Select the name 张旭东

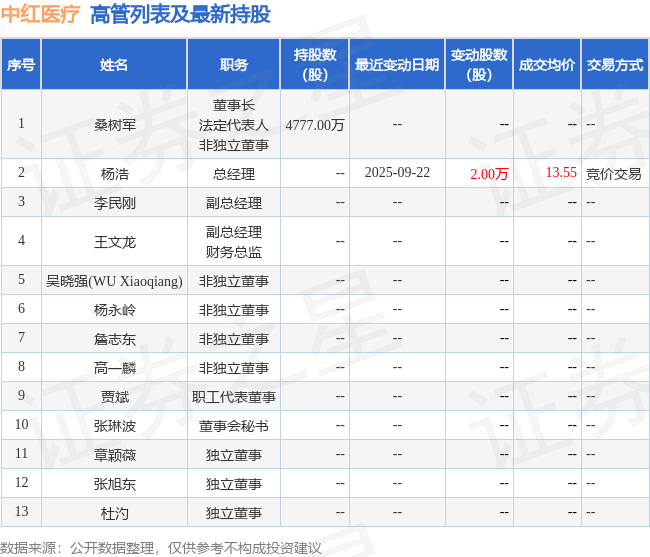(x=114, y=484)
